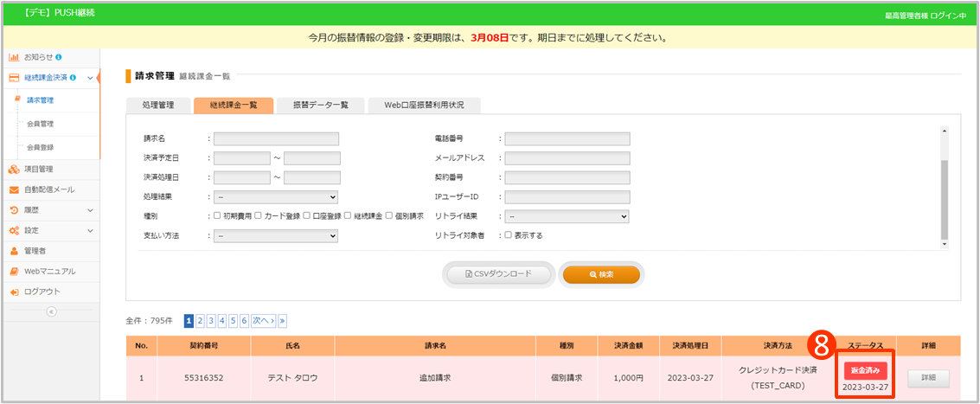Tick the リトライ対象者 表示する checkbox
Image resolution: width=980 pixels, height=404 pixels.
pos(509,235)
